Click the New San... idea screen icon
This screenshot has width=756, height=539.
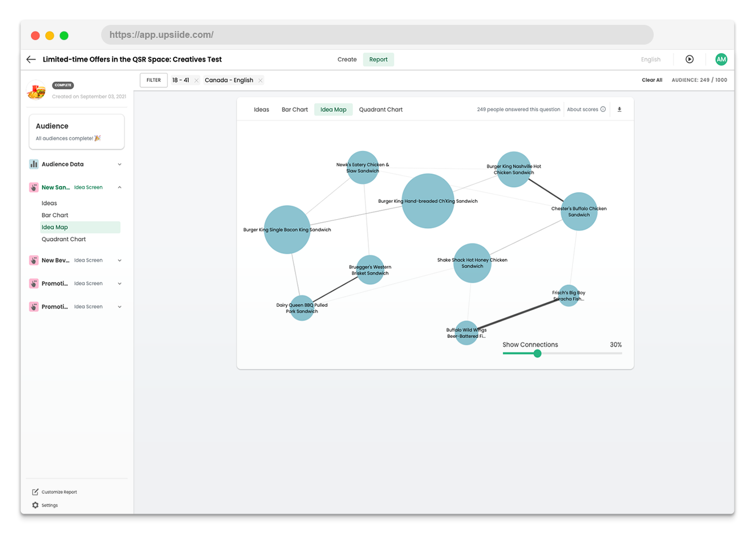click(x=34, y=188)
